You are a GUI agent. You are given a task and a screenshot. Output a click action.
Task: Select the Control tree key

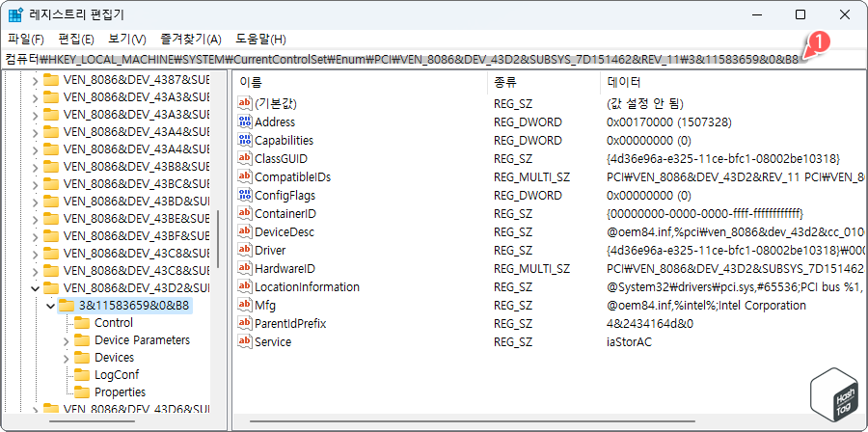click(114, 322)
